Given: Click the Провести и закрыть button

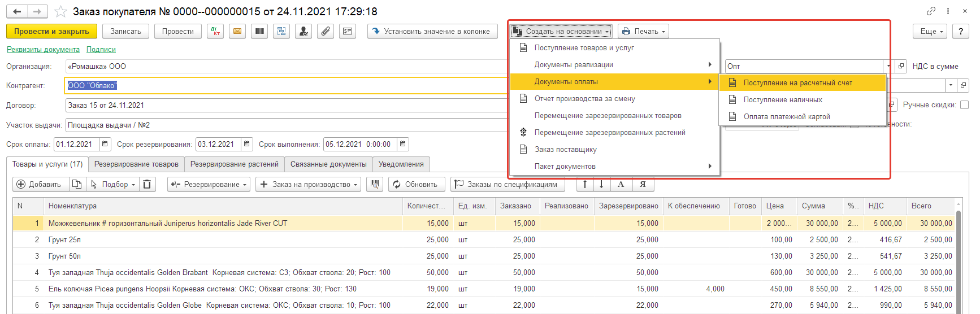Looking at the screenshot, I should [x=51, y=32].
